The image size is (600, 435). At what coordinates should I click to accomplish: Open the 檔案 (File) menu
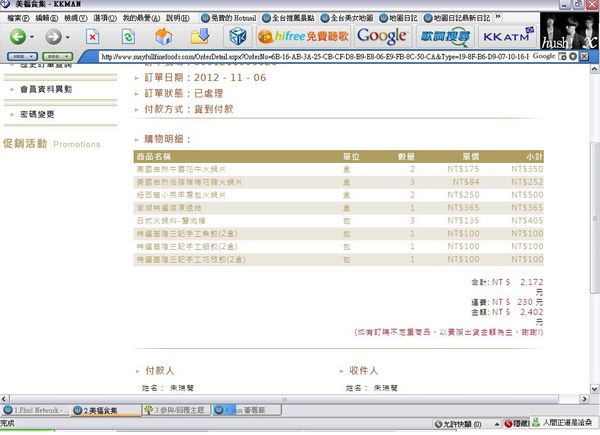click(x=16, y=18)
